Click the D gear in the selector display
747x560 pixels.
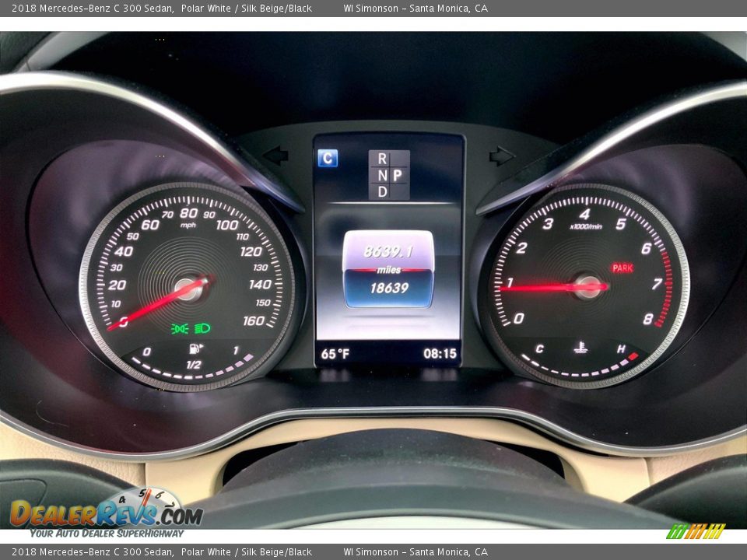[383, 191]
